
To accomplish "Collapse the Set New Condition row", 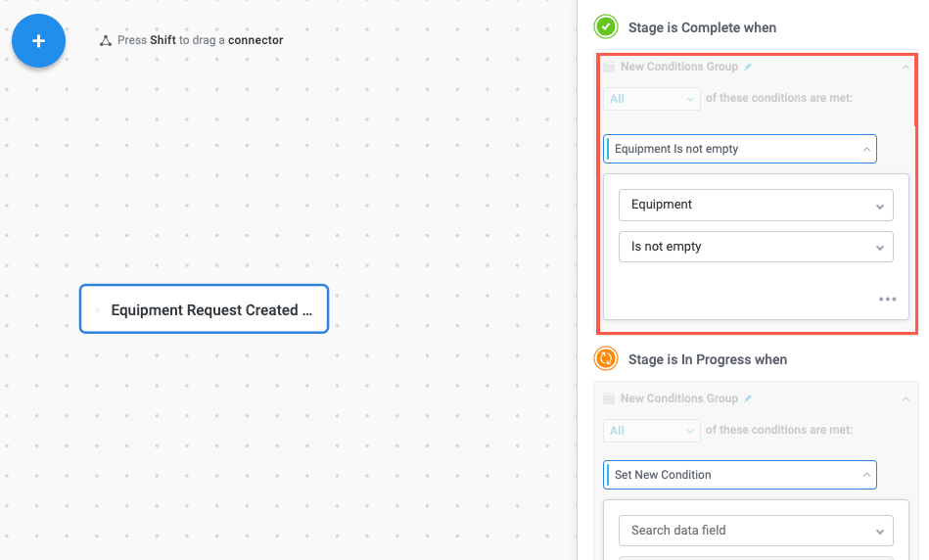I will click(866, 475).
